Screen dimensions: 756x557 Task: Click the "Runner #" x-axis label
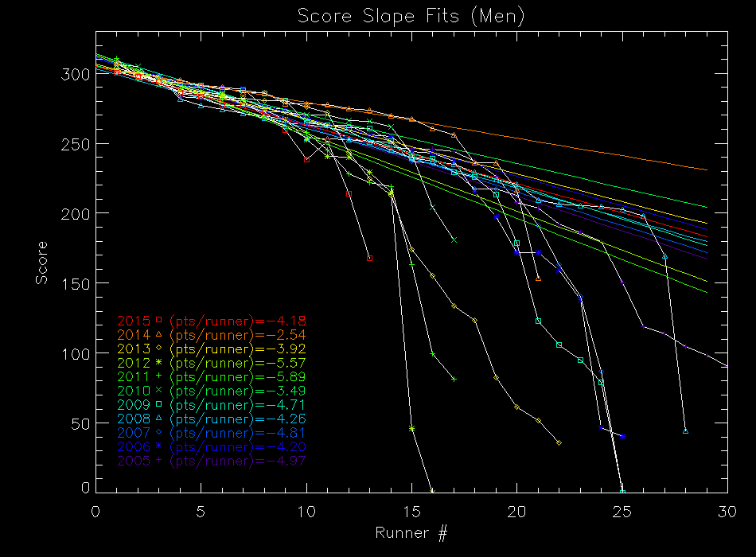coord(411,533)
